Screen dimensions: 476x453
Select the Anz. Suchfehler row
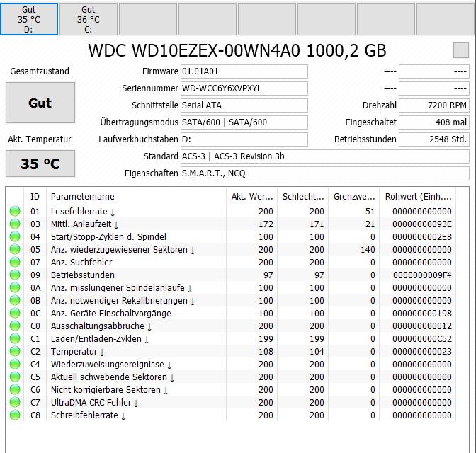click(x=231, y=262)
